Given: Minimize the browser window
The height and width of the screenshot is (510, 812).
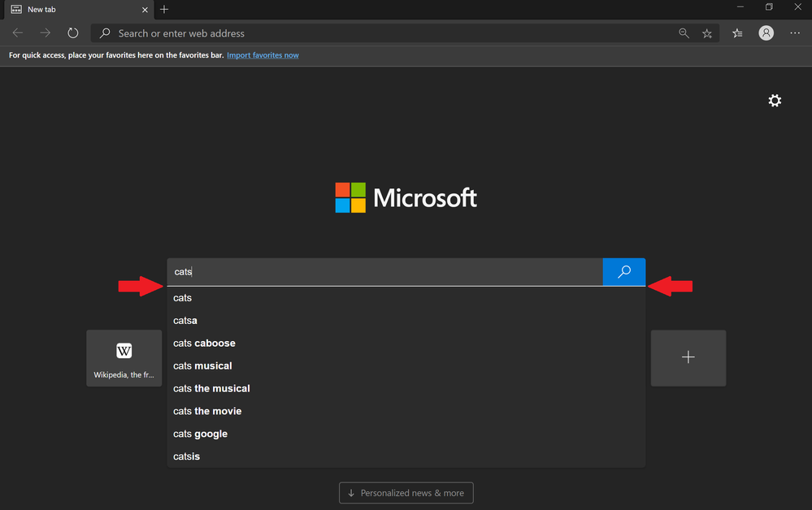Looking at the screenshot, I should [x=740, y=7].
